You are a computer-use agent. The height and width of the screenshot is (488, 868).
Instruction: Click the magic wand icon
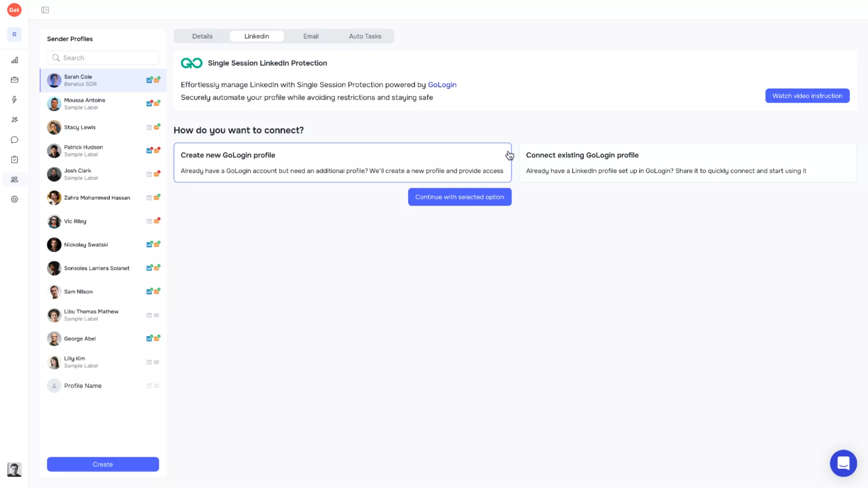click(14, 120)
